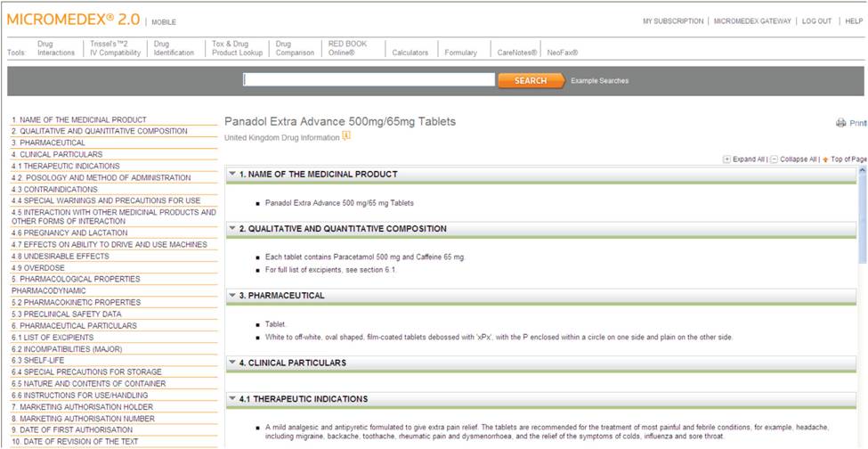Collapse section 2. Qualitative and Quantitative Composition
This screenshot has width=868, height=449.
coord(232,229)
